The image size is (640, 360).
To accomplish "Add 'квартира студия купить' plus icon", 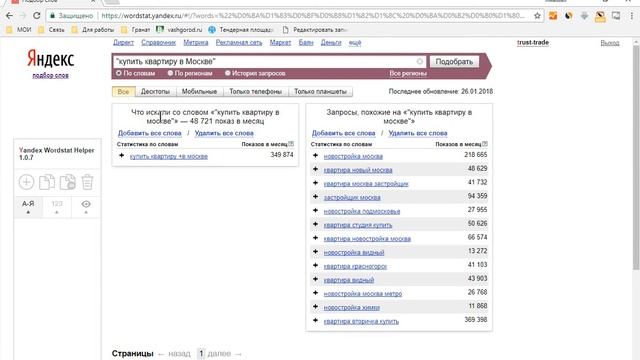I will (316, 224).
